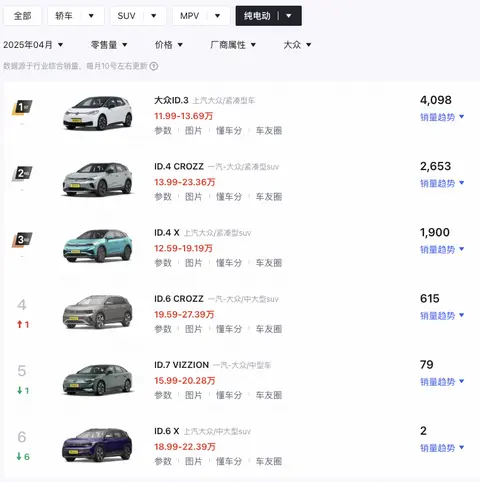Expand the SUV filter dropdown arrow
This screenshot has width=480, height=482.
click(153, 16)
